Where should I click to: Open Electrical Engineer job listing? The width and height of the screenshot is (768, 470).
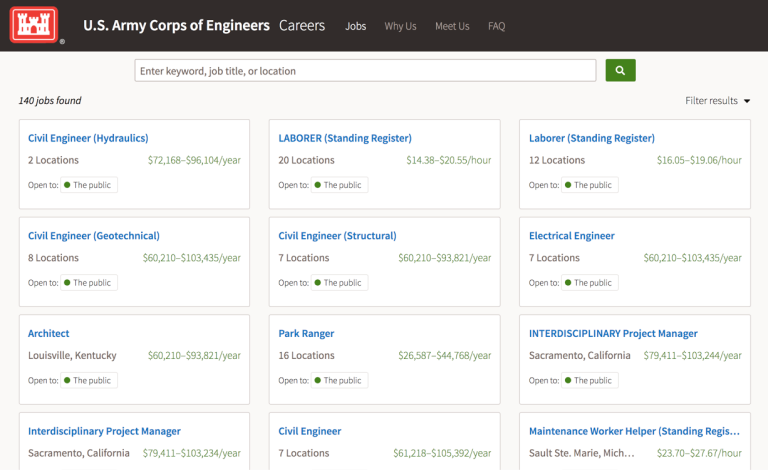click(572, 236)
